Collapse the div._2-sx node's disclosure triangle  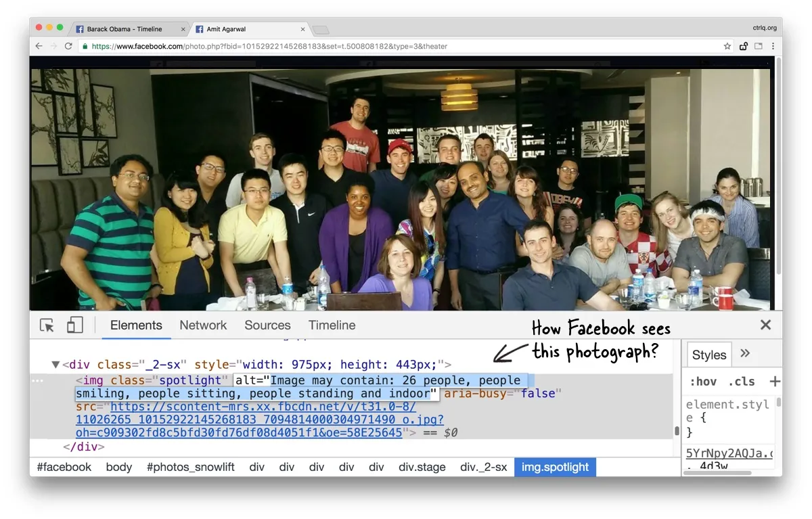[55, 364]
